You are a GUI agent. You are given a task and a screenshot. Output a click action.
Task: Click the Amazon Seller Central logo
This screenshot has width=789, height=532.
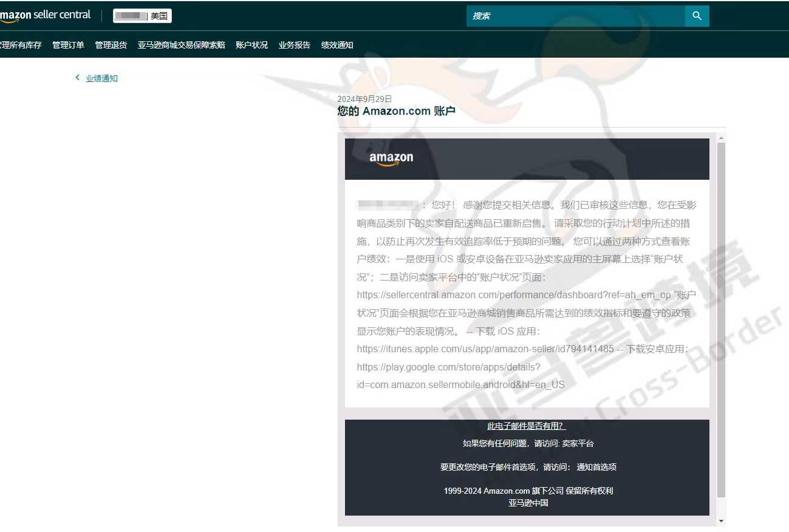45,16
